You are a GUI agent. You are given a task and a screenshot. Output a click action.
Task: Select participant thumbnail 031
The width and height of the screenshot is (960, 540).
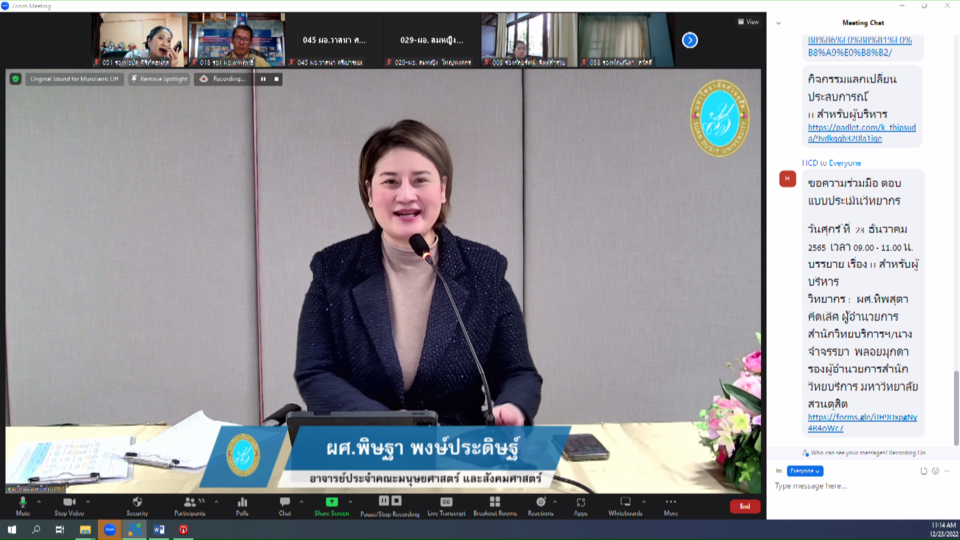pyautogui.click(x=141, y=40)
